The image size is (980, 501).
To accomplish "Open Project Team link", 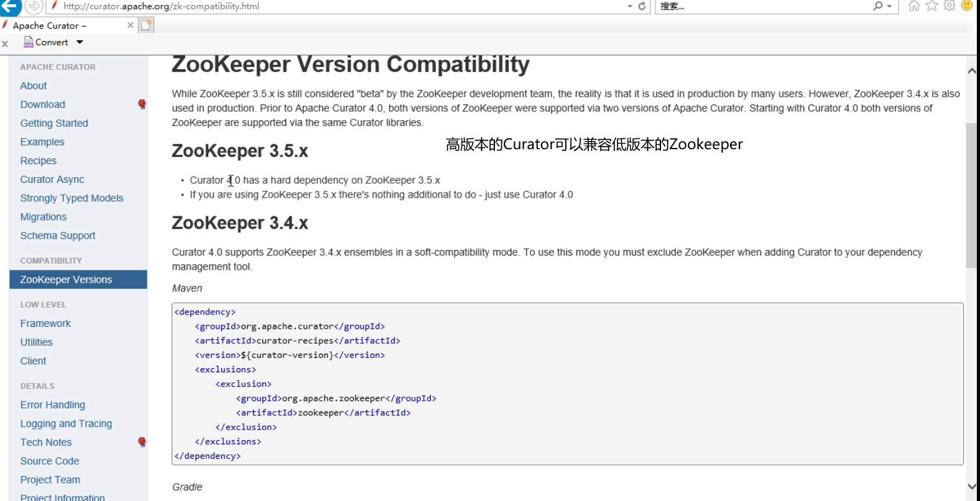I will coord(50,479).
